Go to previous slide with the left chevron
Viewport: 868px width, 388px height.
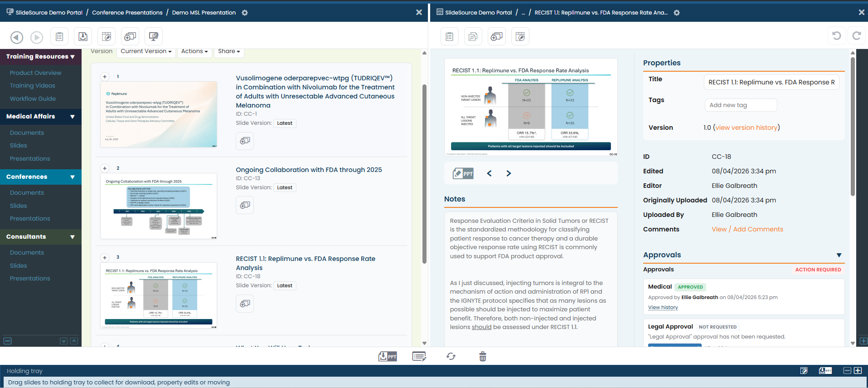point(489,173)
